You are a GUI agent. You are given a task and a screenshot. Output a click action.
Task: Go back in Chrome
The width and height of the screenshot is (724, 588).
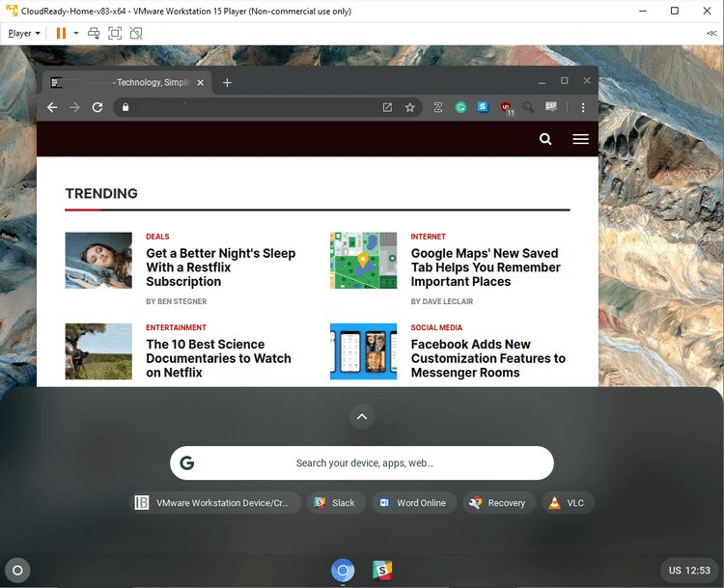(52, 107)
